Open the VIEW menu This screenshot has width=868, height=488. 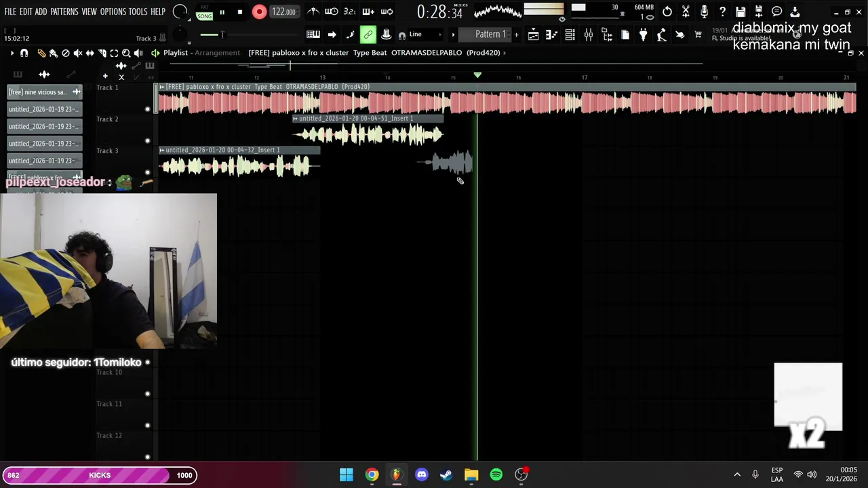point(90,12)
